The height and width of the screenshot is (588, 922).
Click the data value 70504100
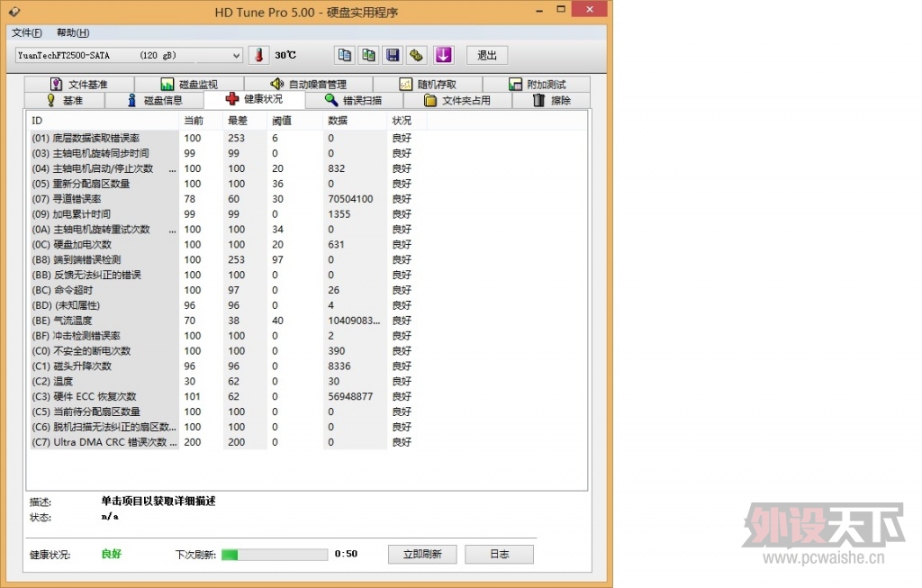coord(350,199)
